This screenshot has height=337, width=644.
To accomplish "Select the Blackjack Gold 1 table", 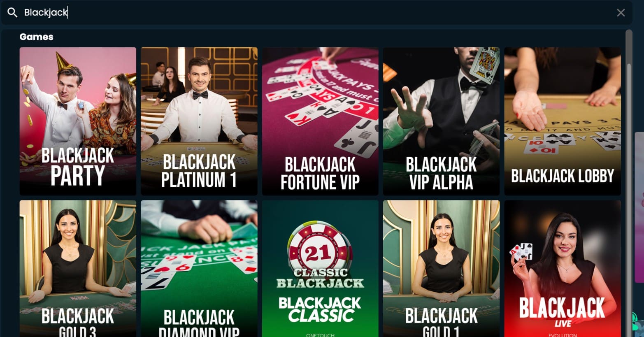I will [x=441, y=269].
